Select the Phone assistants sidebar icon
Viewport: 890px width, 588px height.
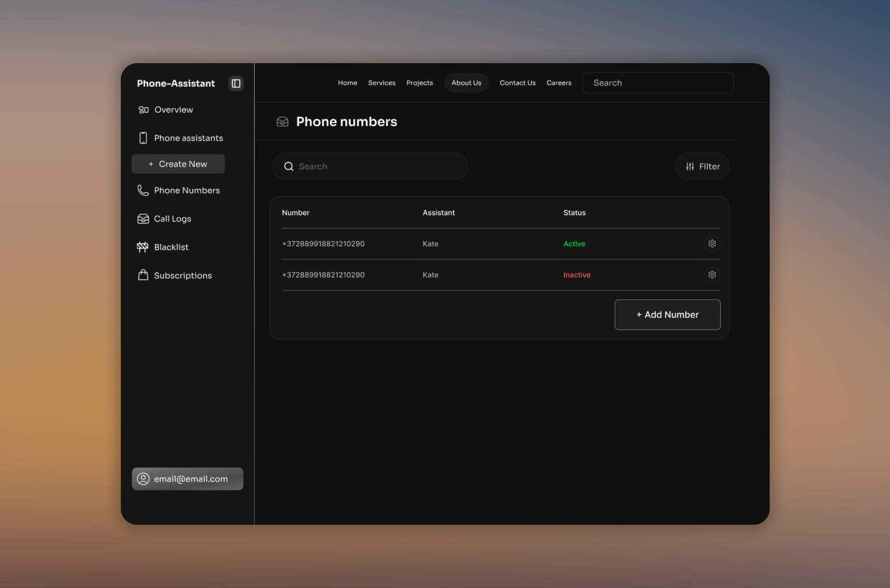[143, 138]
